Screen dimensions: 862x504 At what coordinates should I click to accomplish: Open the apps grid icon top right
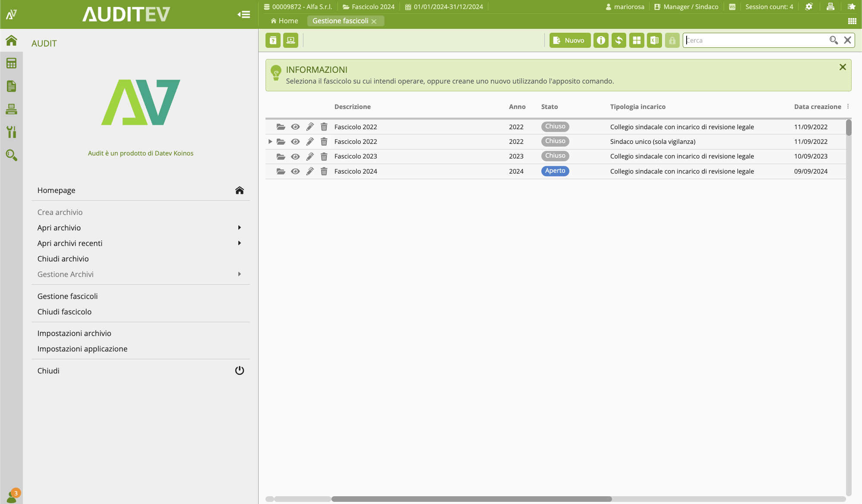click(852, 21)
